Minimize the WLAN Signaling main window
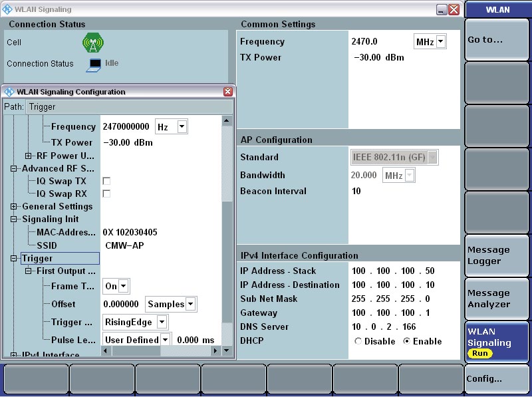 442,9
